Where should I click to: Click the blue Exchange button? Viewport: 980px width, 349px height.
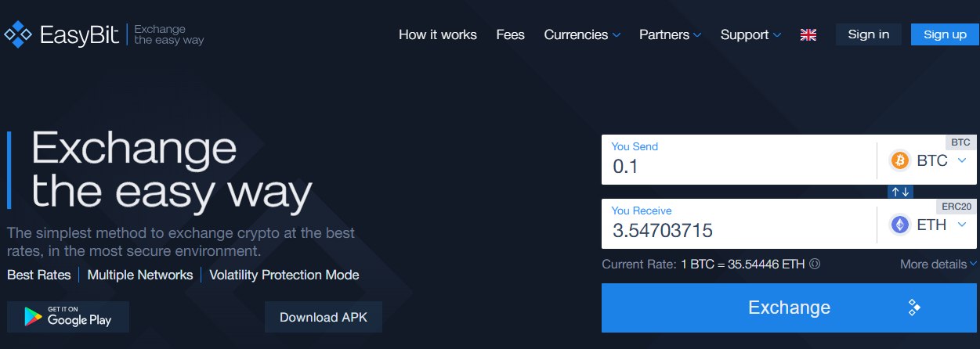(x=789, y=308)
